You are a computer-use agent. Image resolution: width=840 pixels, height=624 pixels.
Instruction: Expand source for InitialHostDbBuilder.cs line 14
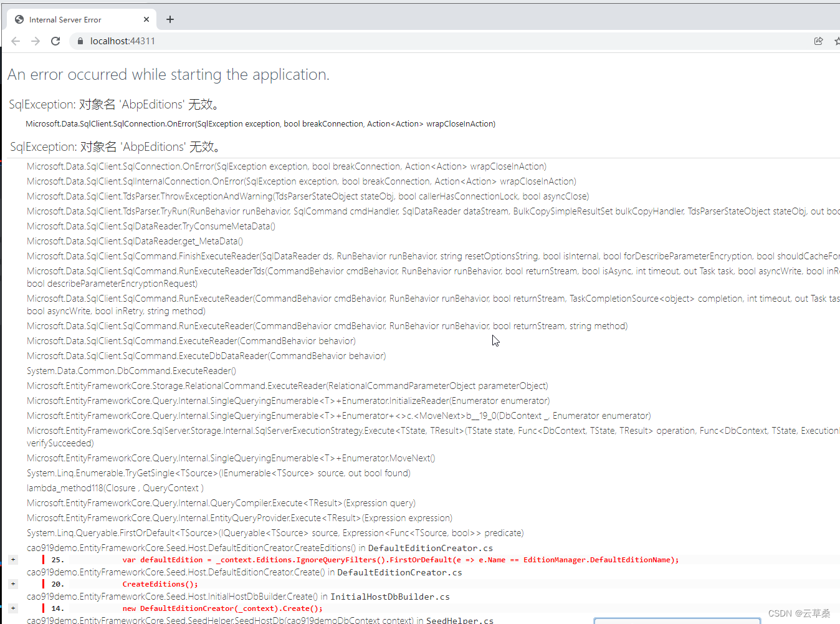tap(13, 608)
